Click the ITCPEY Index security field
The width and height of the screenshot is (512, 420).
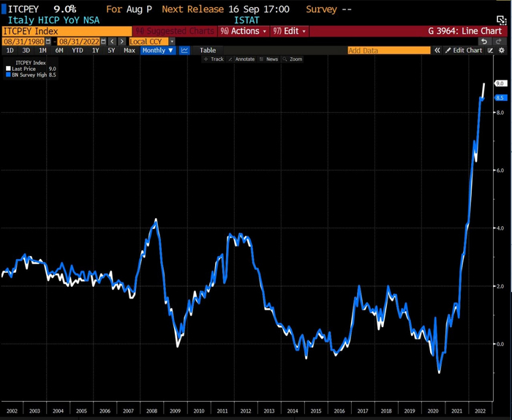pos(67,31)
